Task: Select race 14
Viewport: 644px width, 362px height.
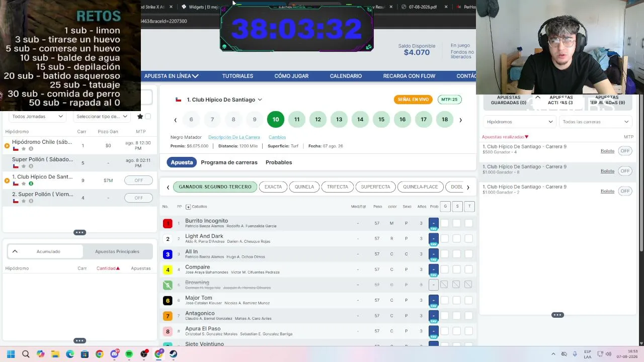Action: [360, 120]
